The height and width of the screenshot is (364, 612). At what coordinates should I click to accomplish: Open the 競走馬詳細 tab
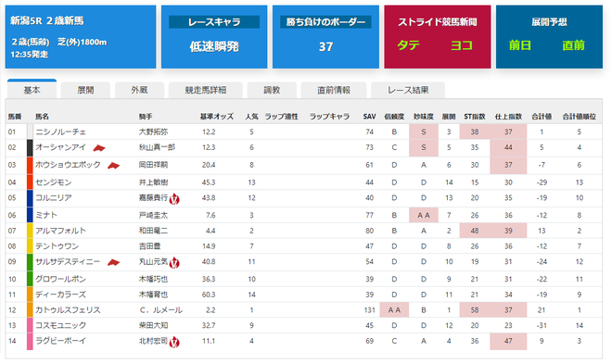206,90
